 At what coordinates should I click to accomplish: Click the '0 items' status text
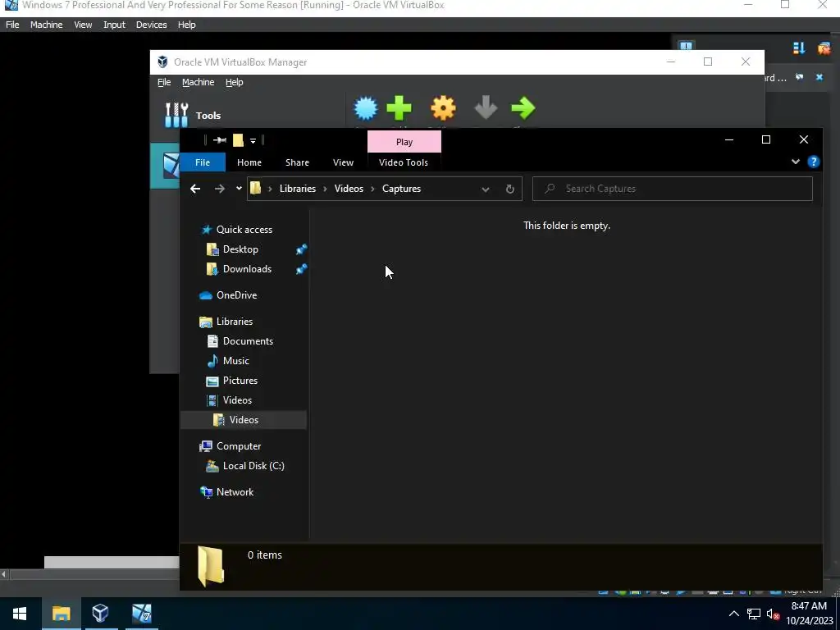click(265, 555)
